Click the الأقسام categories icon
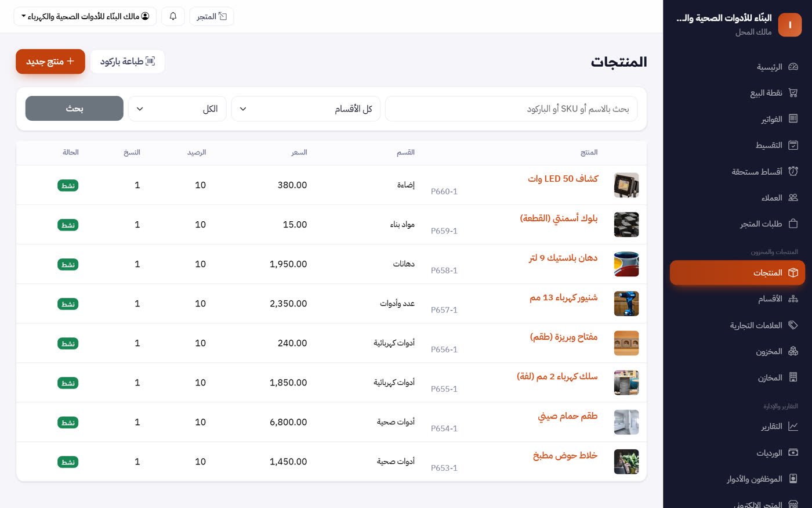Image resolution: width=812 pixels, height=508 pixels. pos(793,299)
